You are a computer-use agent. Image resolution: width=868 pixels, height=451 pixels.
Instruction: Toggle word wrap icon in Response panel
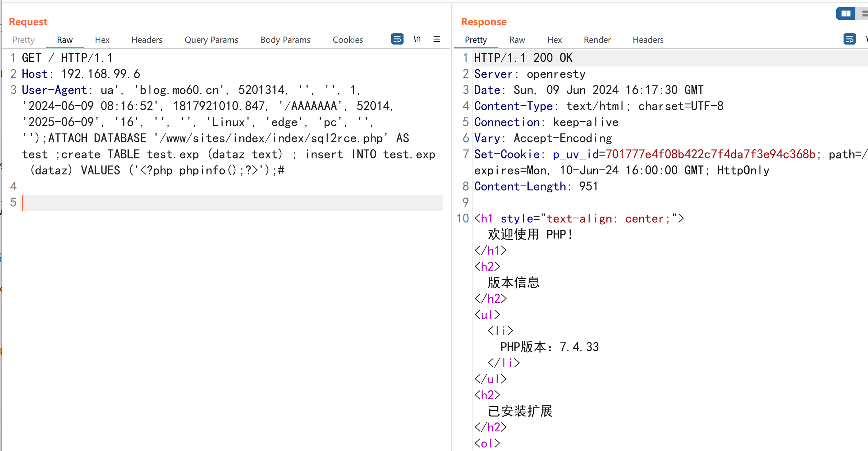[849, 39]
